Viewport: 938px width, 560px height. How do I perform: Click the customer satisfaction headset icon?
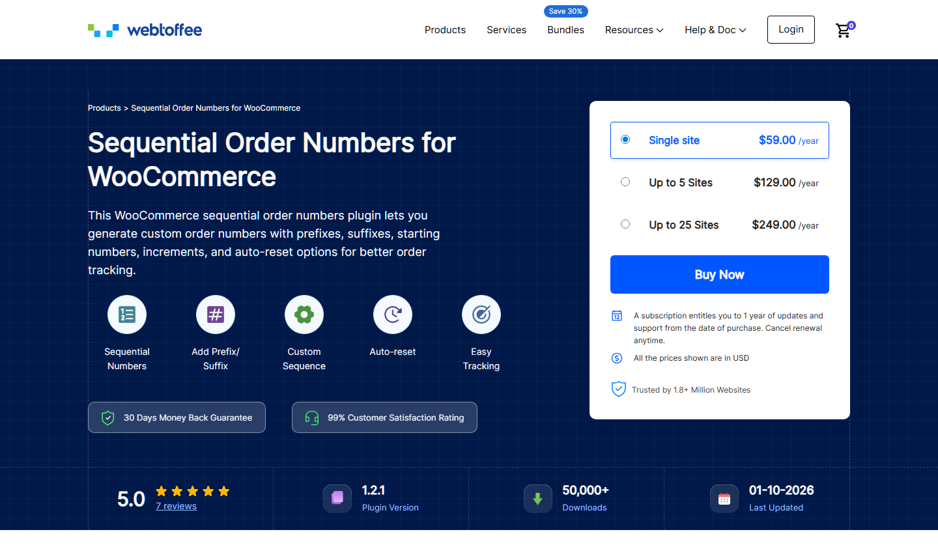click(x=312, y=417)
